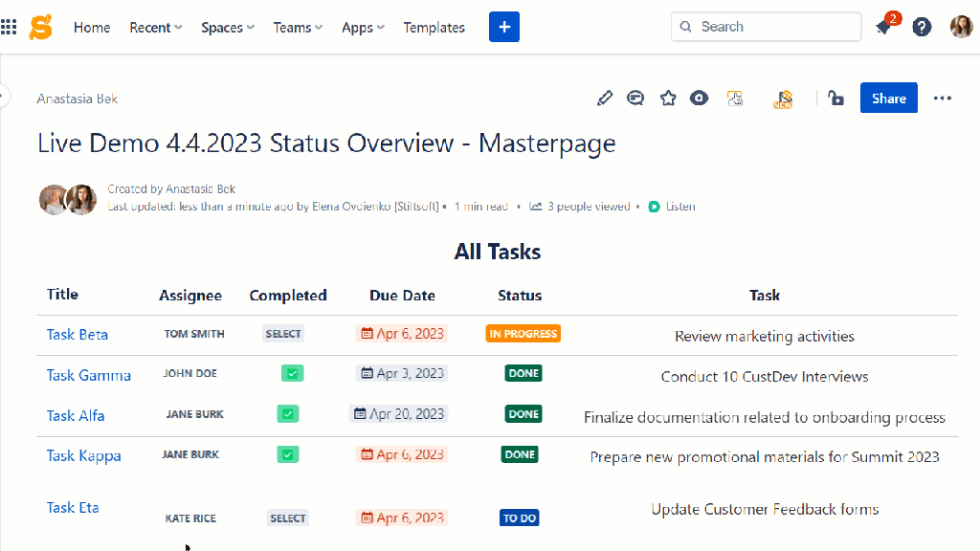Screen dimensions: 980x551
Task: Open the page comments icon
Action: click(x=635, y=99)
